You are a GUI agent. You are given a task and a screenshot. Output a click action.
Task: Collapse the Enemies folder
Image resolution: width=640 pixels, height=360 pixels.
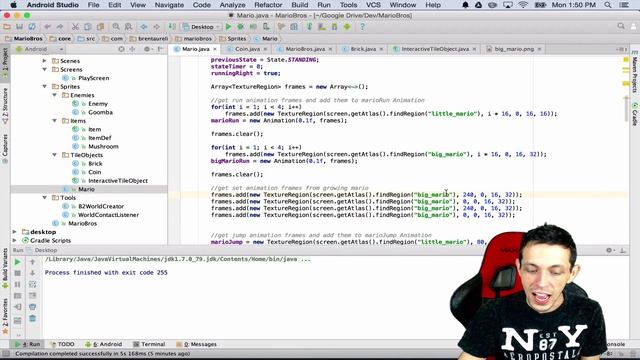tap(54, 95)
